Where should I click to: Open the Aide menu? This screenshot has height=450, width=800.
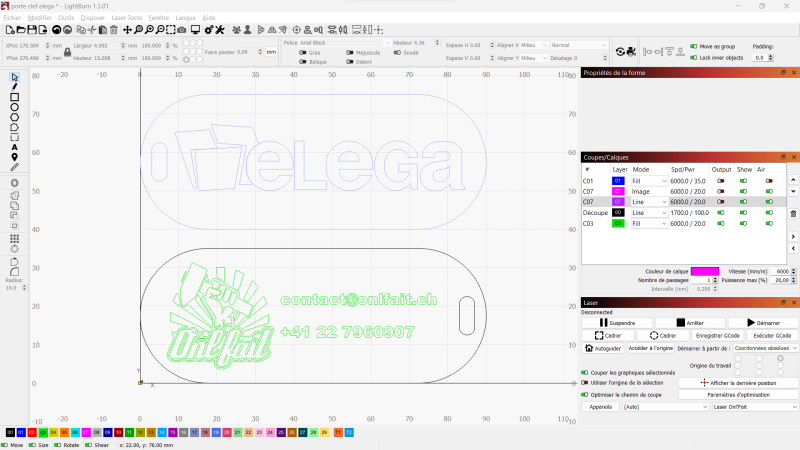[209, 18]
